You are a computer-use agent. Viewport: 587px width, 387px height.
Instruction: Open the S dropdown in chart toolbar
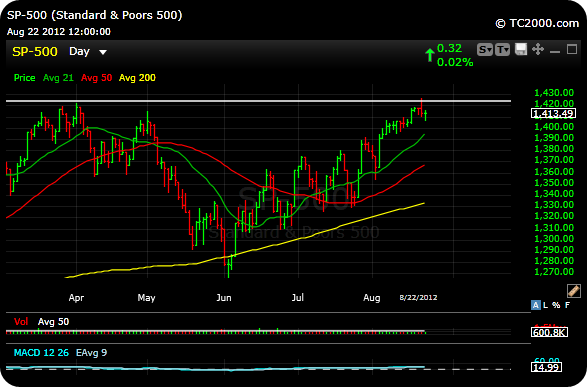[x=485, y=49]
